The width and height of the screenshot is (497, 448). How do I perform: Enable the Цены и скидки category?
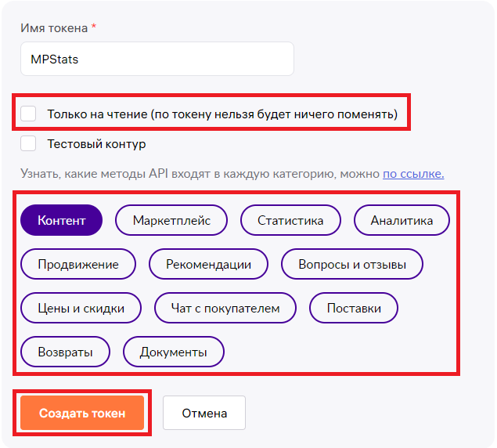tap(81, 308)
